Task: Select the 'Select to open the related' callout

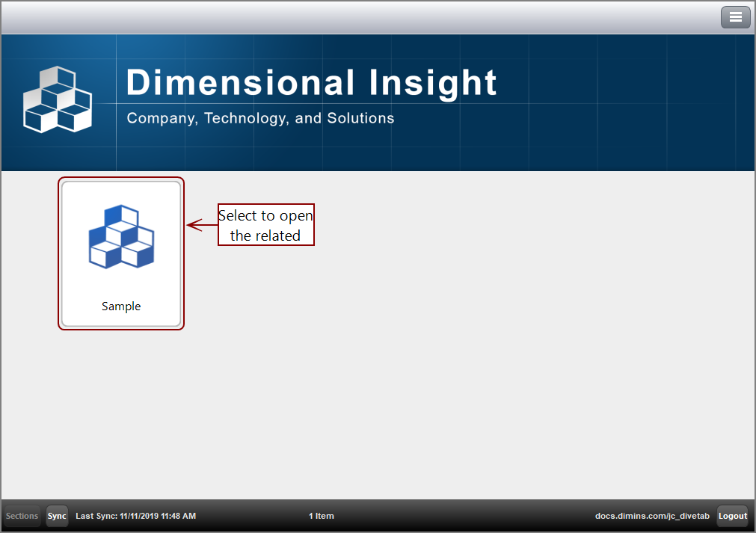Action: 265,224
